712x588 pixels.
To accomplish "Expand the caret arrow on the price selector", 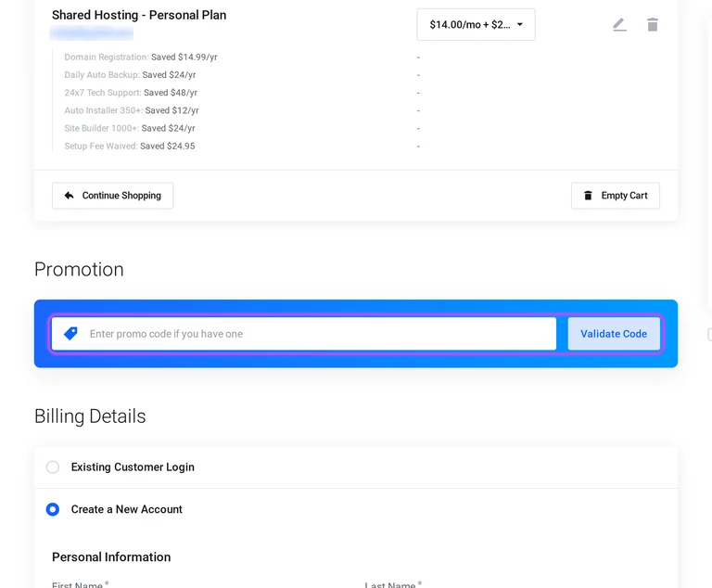I will coord(520,24).
